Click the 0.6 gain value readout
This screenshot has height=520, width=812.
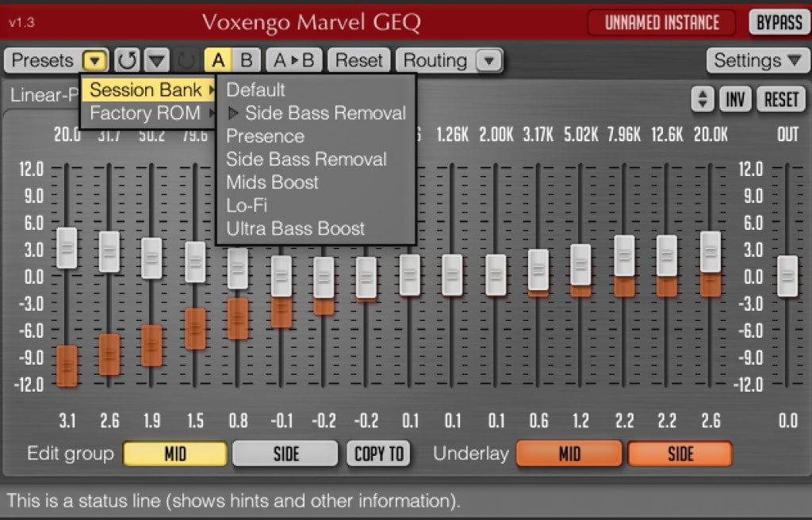(x=538, y=421)
